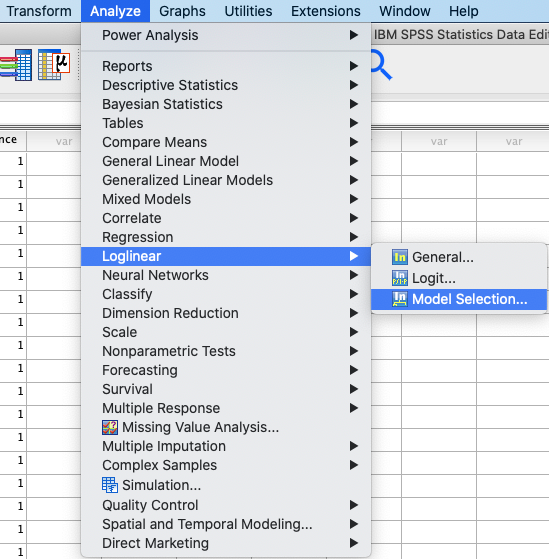
Task: Close the Analyze menu via its title
Action: tap(116, 11)
